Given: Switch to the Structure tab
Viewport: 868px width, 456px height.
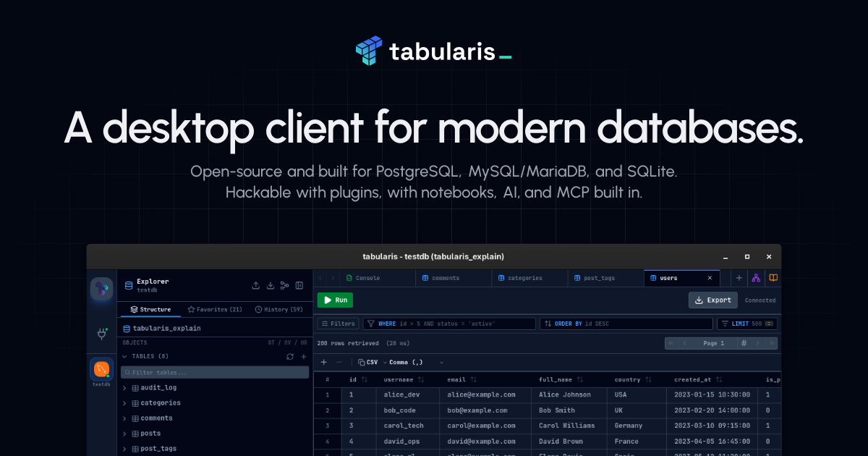Looking at the screenshot, I should tap(150, 309).
